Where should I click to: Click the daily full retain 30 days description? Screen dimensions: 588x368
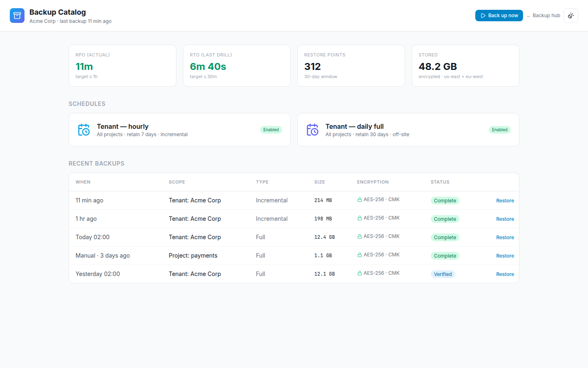point(367,135)
